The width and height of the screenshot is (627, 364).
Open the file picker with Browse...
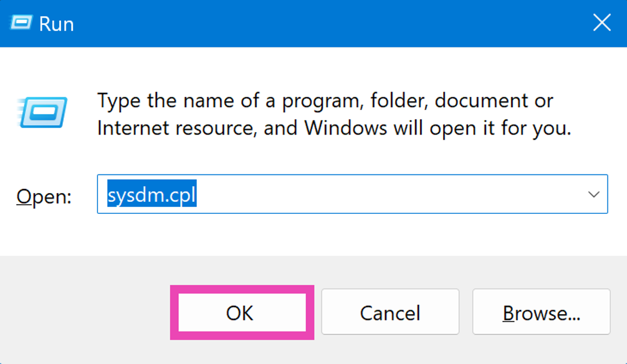tap(541, 313)
